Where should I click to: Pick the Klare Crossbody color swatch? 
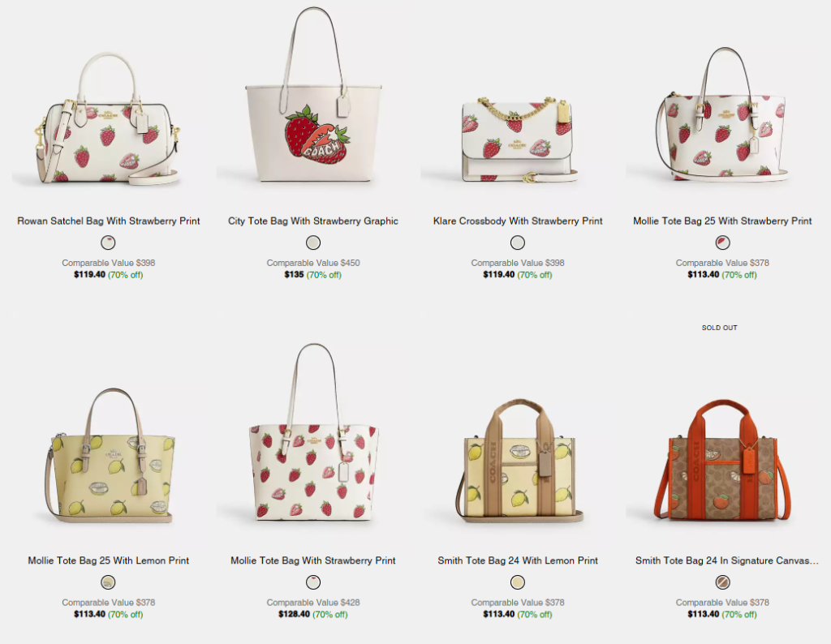tap(518, 243)
